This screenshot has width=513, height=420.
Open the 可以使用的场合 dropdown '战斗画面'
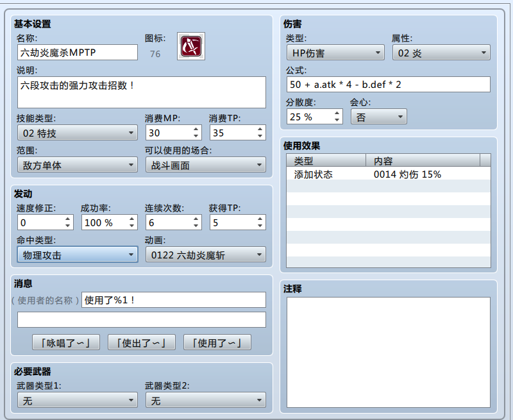(206, 165)
